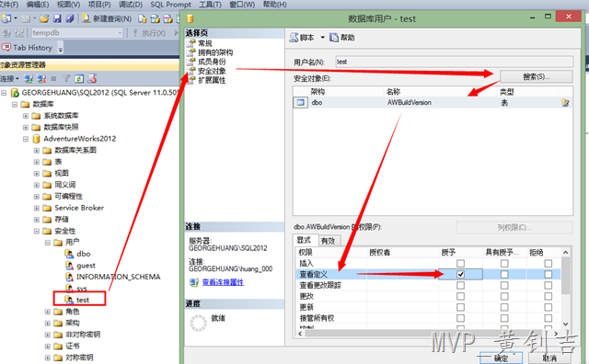
Task: Open the SQL Prompt menu
Action: click(170, 5)
